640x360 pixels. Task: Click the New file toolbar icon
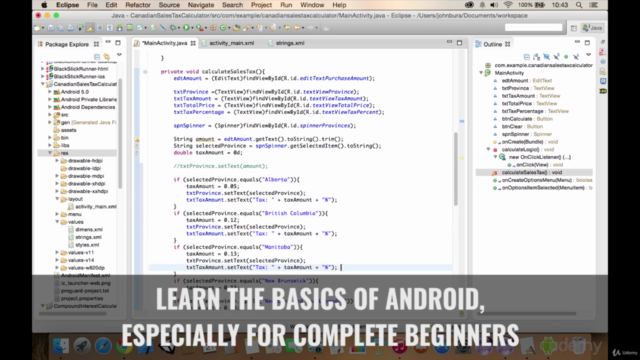pyautogui.click(x=37, y=28)
